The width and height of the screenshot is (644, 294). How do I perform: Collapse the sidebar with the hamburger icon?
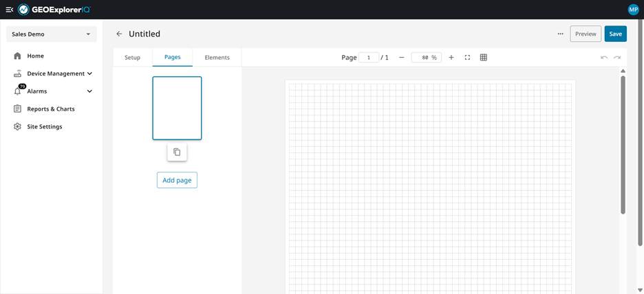tap(10, 10)
